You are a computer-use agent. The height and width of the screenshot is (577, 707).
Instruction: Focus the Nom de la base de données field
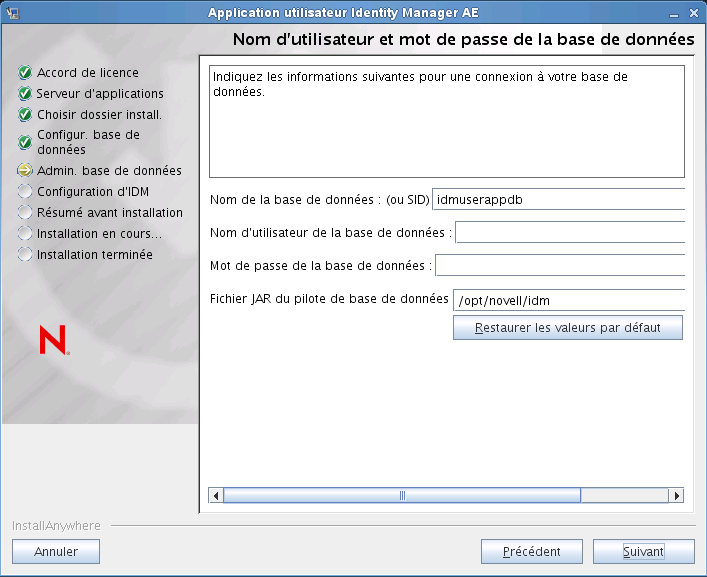tap(558, 199)
